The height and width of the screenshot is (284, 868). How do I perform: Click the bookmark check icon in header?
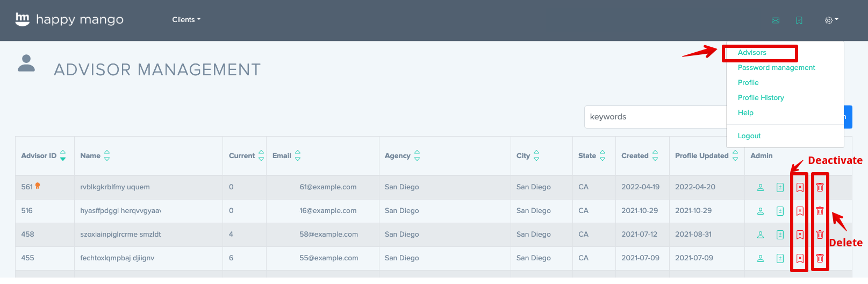[799, 20]
